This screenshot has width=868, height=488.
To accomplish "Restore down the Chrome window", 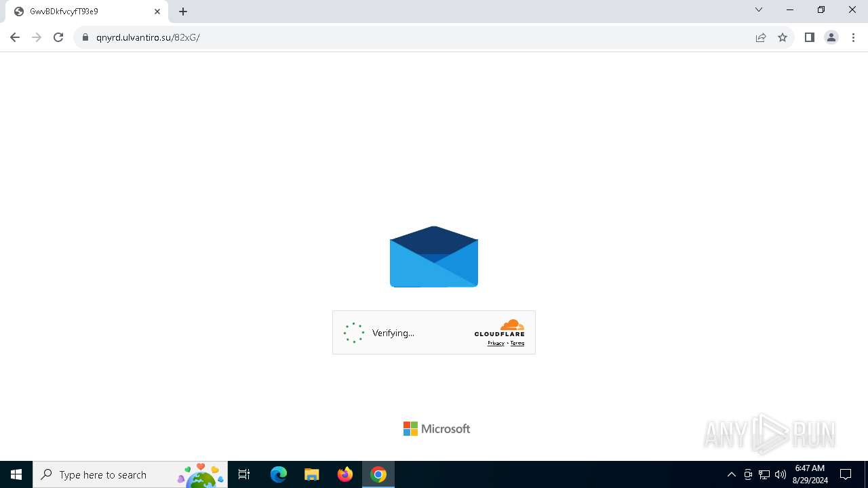I will [821, 9].
